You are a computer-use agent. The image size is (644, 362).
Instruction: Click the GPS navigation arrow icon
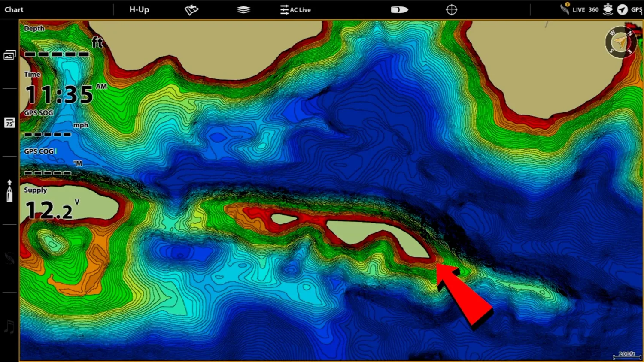coord(622,9)
